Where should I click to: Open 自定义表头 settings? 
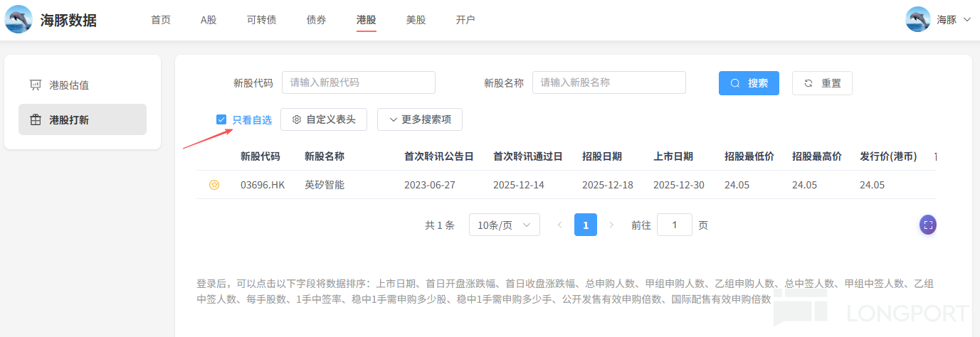(324, 119)
